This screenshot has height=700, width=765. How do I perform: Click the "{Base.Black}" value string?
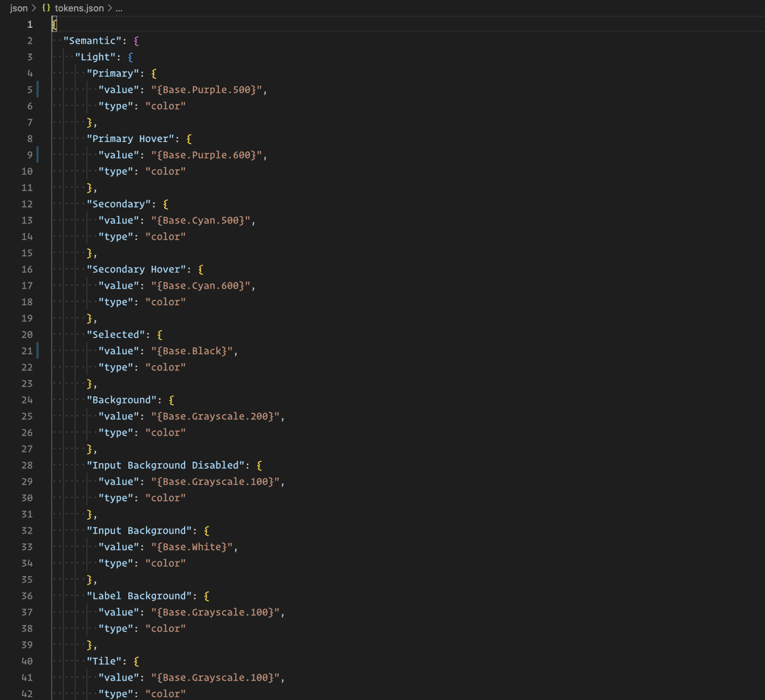point(191,350)
